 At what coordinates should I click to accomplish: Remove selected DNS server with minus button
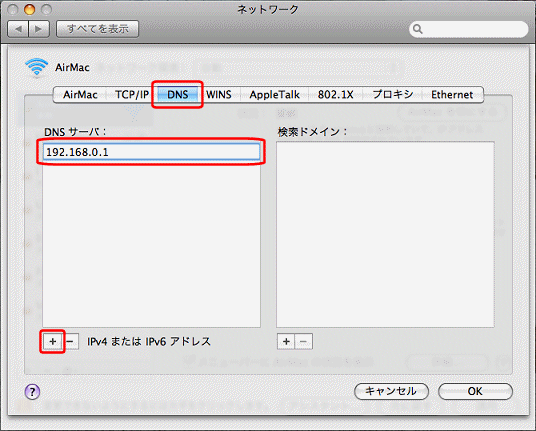[71, 341]
